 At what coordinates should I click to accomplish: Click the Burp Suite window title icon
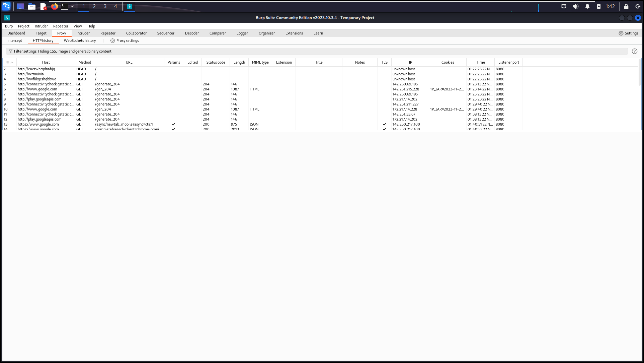tap(7, 18)
